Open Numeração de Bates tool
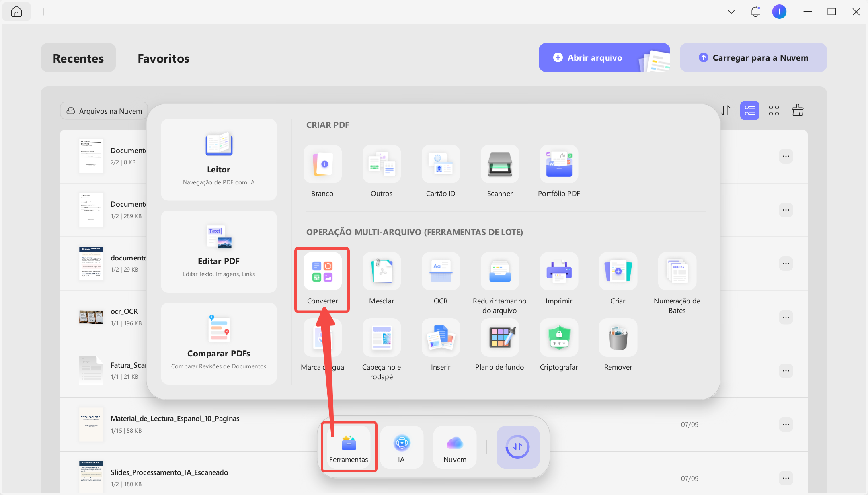The height and width of the screenshot is (495, 868). (677, 271)
